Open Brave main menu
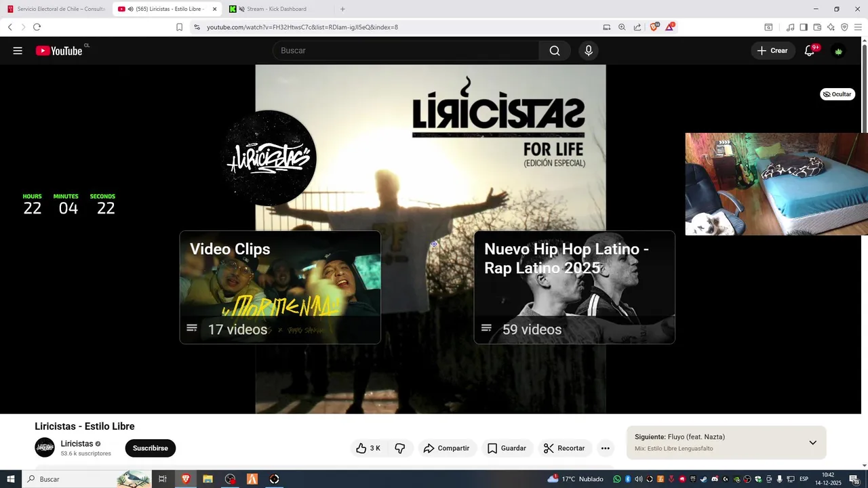The width and height of the screenshot is (868, 488). coord(858,27)
